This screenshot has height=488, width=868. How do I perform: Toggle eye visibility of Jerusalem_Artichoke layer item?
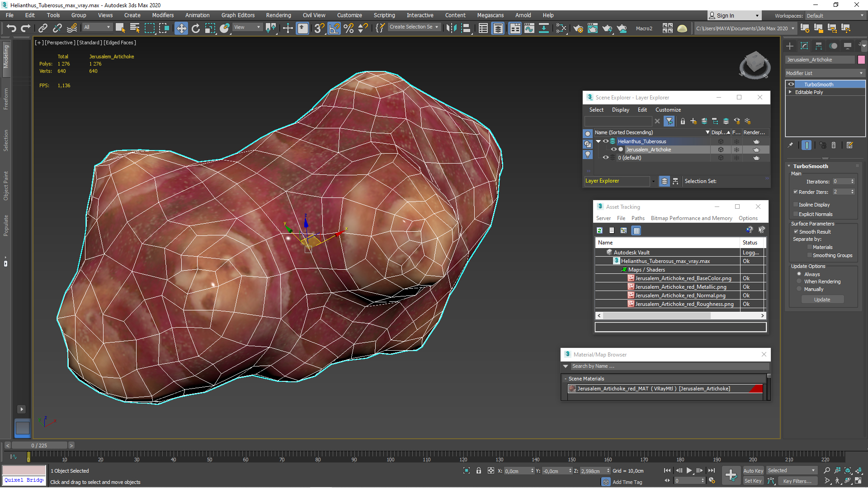tap(614, 149)
